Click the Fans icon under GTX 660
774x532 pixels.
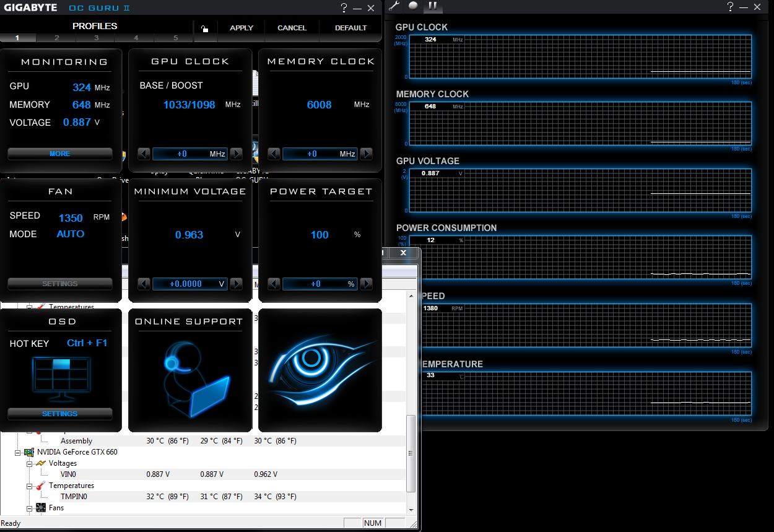tap(41, 508)
